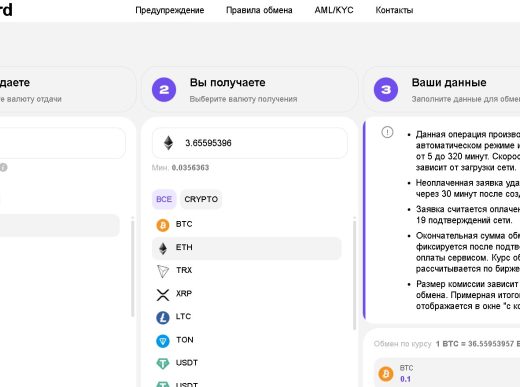The height and width of the screenshot is (387, 520).
Task: Click the Tether icon beside first USDT
Action: tap(163, 364)
